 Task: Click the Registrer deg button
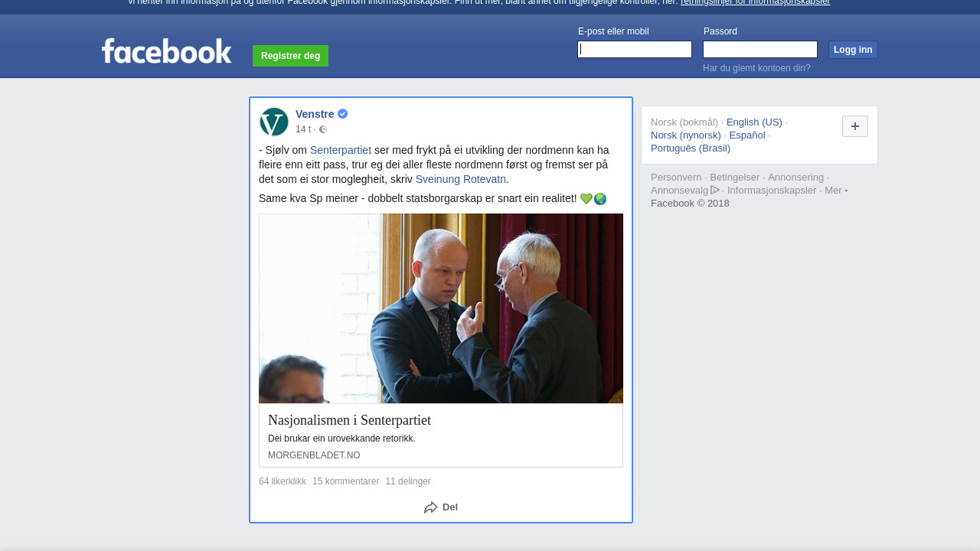(291, 56)
